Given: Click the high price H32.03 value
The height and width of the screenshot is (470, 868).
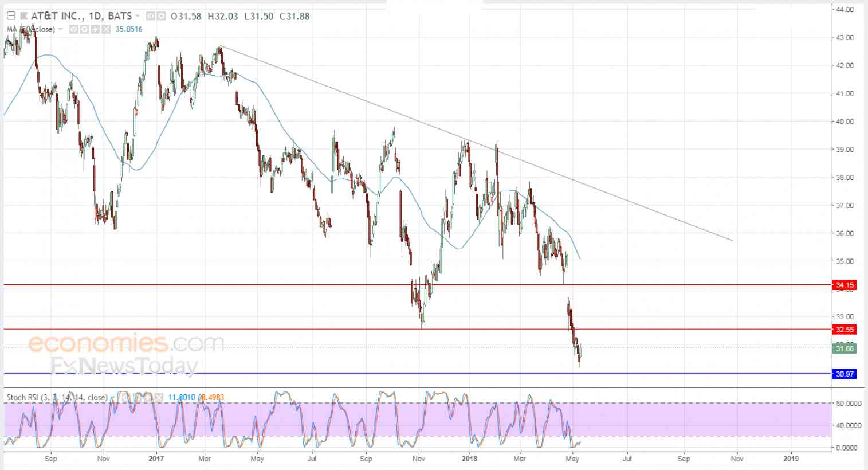Looking at the screenshot, I should (x=222, y=16).
